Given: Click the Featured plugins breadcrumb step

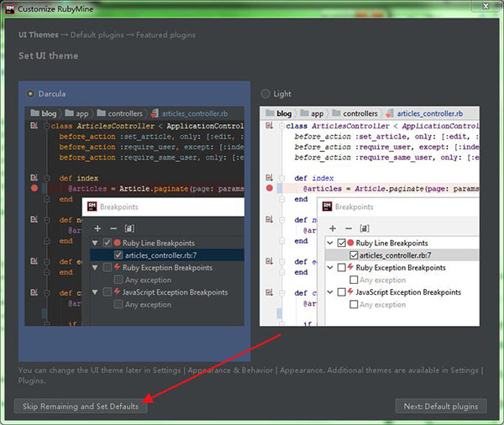Looking at the screenshot, I should click(x=165, y=34).
